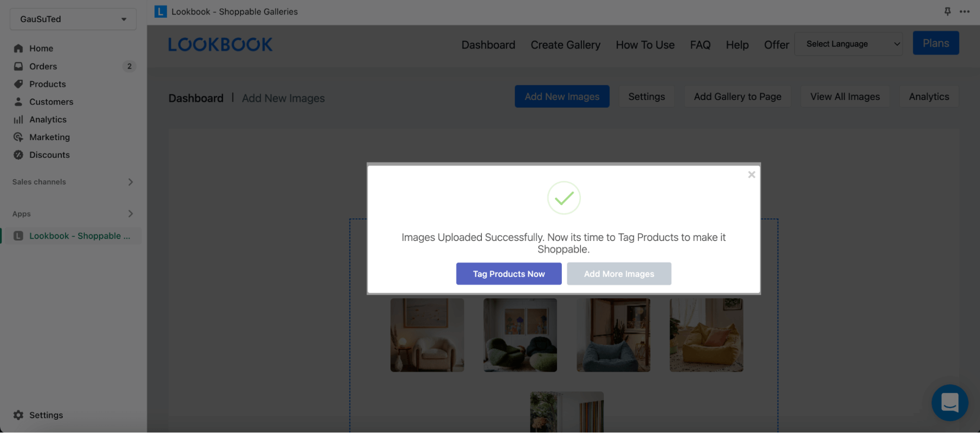980x433 pixels.
Task: Click the Discounts badge icon
Action: coord(19,154)
